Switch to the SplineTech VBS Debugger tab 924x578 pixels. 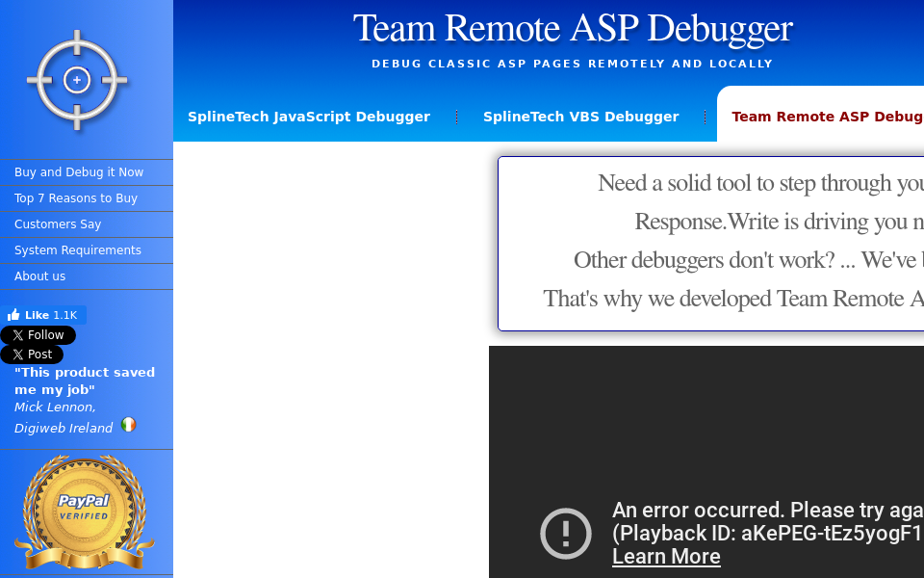[x=580, y=117]
